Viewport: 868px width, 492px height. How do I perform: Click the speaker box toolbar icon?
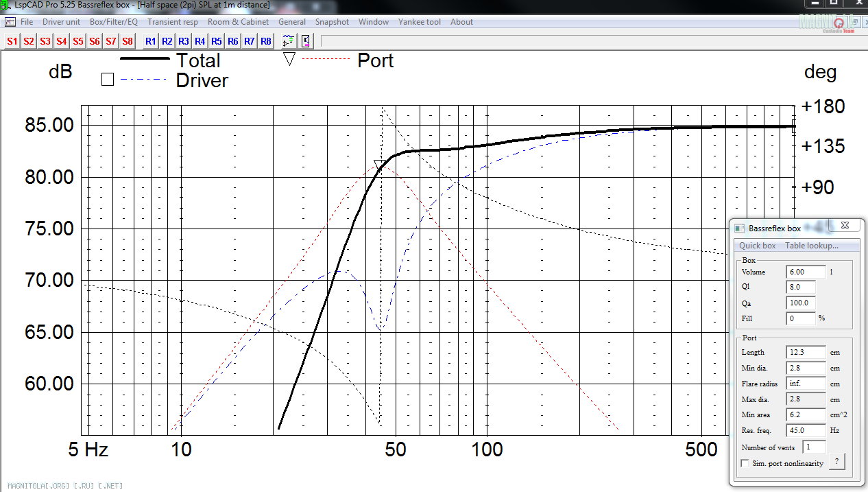click(x=306, y=41)
